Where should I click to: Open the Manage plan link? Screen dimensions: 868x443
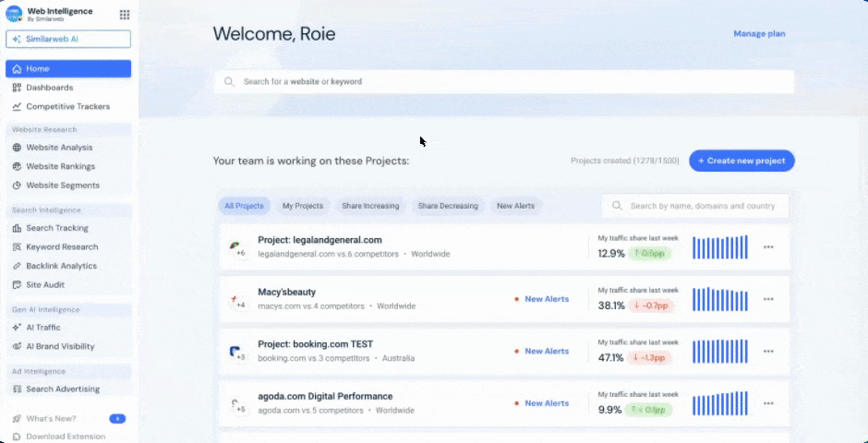point(759,34)
